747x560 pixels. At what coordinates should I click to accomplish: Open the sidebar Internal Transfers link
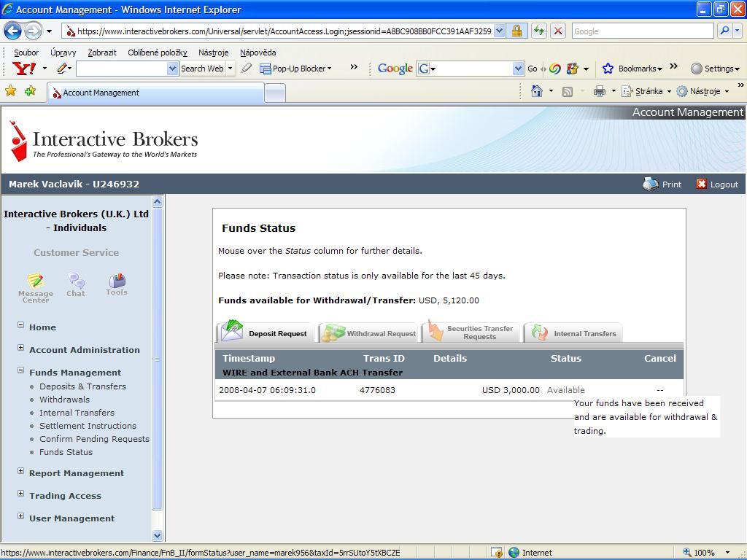pyautogui.click(x=77, y=413)
